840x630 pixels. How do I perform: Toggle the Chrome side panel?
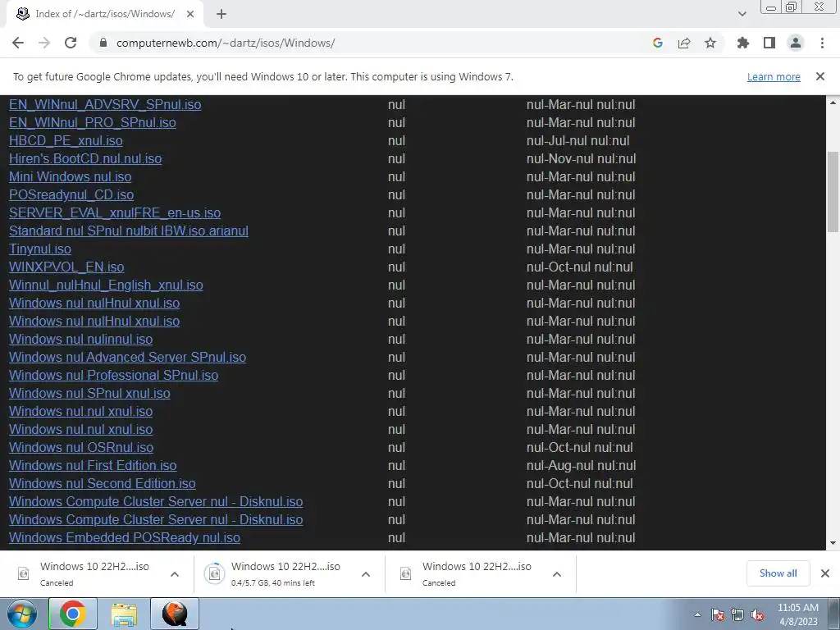tap(769, 43)
